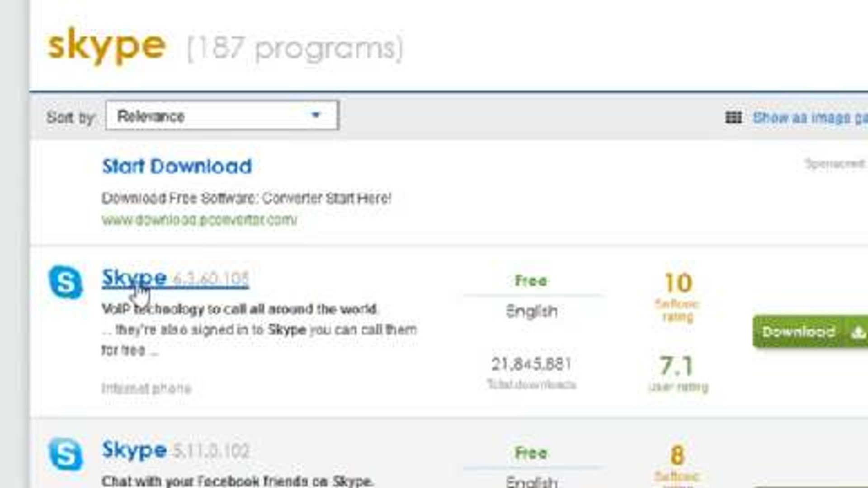868x488 pixels.
Task: Click the Free license label of first Skype
Action: coord(531,281)
